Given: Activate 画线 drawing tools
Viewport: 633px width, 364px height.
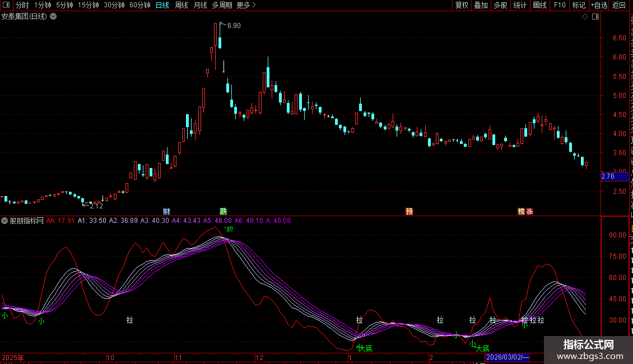Looking at the screenshot, I should pos(539,5).
